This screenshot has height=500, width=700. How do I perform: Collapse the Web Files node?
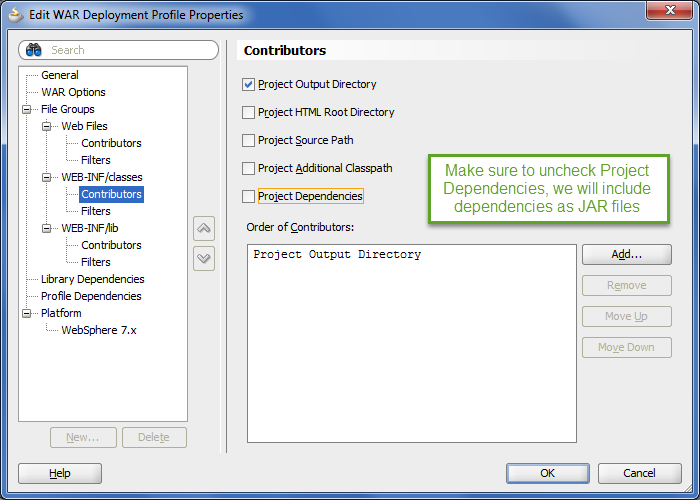(x=46, y=126)
